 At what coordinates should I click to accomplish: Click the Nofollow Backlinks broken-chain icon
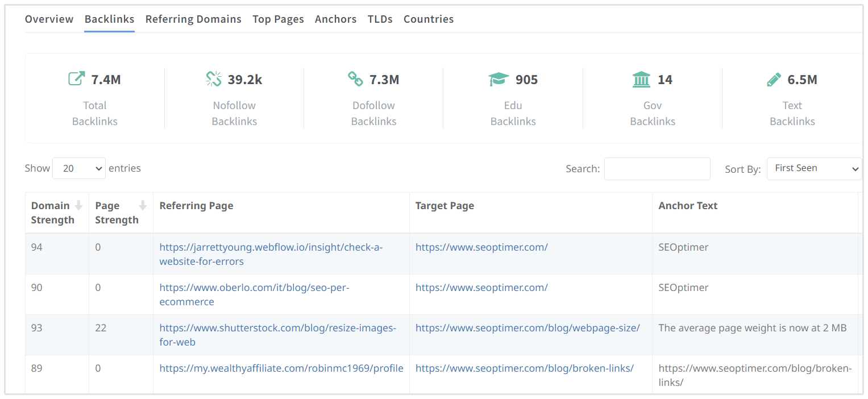[214, 79]
